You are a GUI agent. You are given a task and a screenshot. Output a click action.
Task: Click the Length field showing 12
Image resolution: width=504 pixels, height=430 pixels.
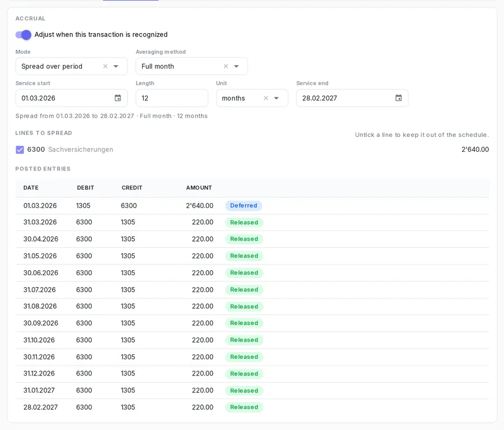coord(172,98)
